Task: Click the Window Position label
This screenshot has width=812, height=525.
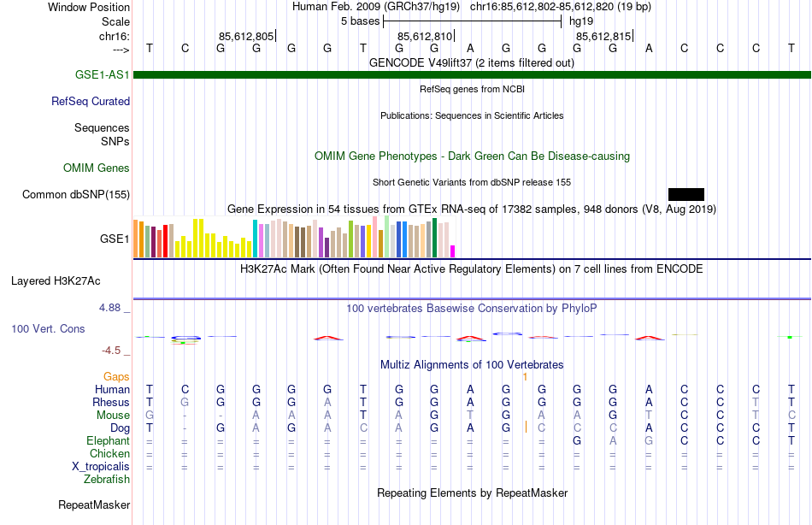Action: [89, 7]
